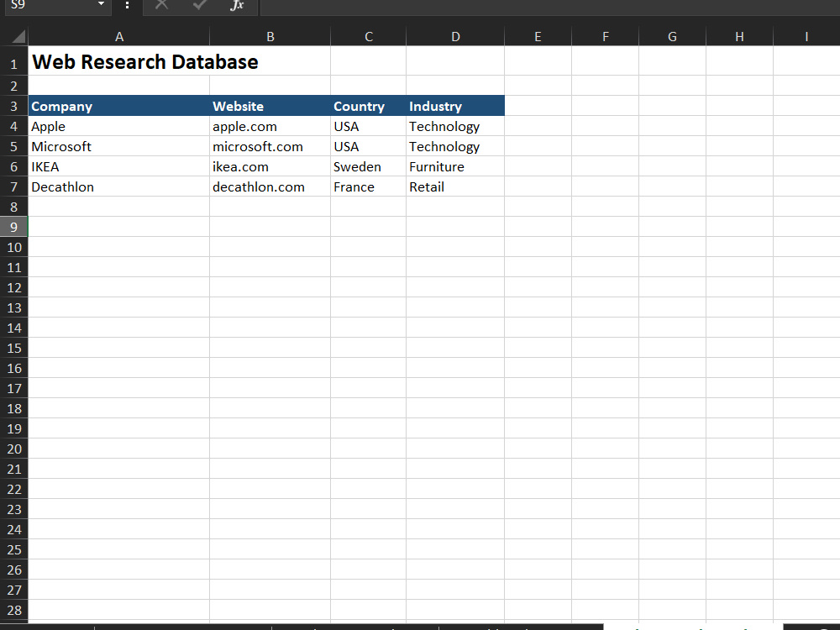The height and width of the screenshot is (630, 840).
Task: Select the Web Research Database title cell
Action: 119,61
